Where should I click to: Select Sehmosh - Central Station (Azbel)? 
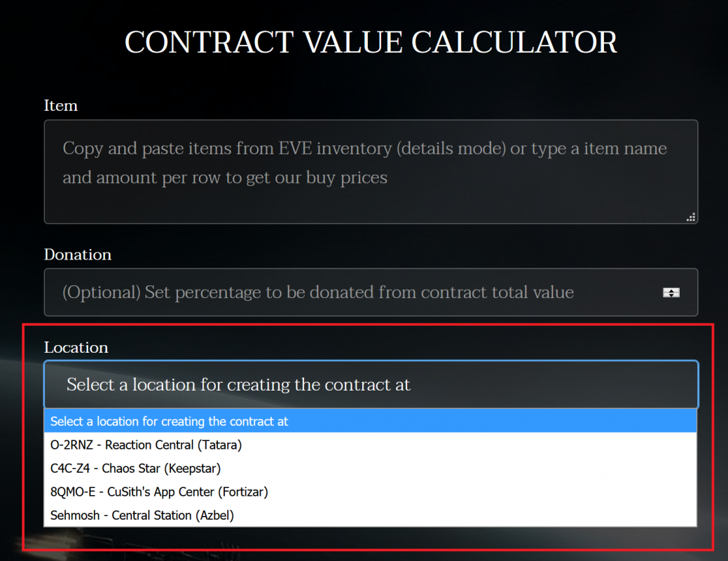point(142,515)
